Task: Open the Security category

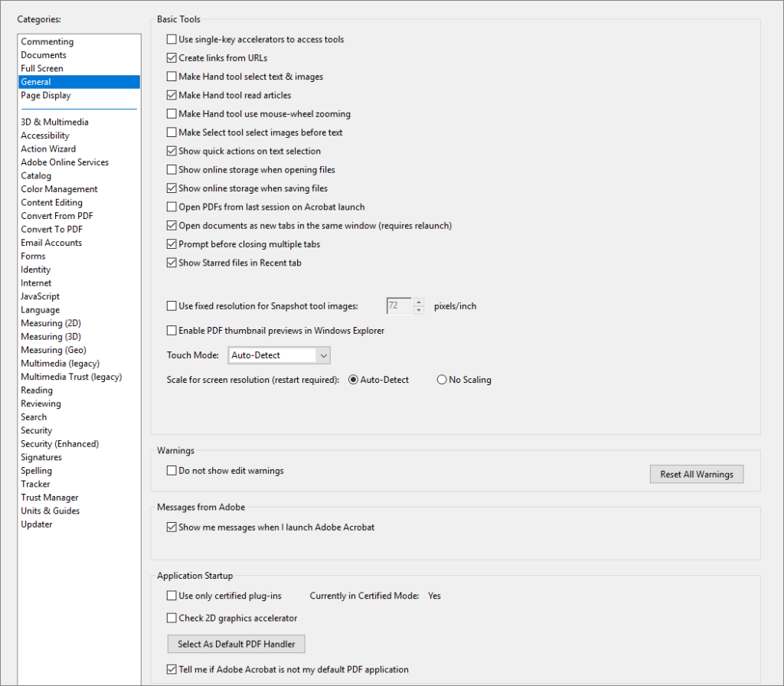Action: point(36,430)
